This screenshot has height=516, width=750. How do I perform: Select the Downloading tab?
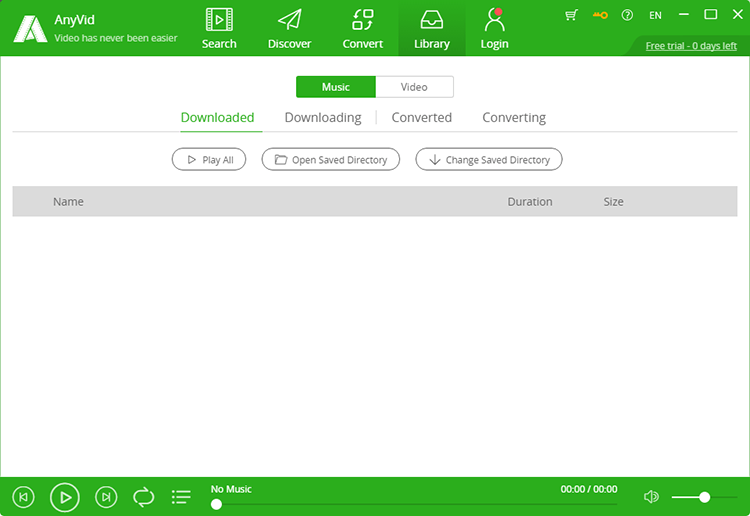tap(323, 118)
